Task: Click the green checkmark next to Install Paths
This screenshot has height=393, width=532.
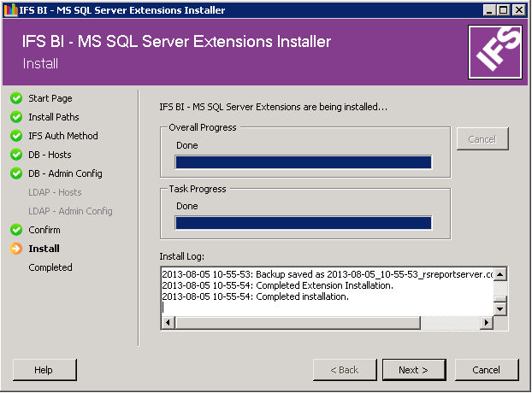Action: tap(15, 117)
